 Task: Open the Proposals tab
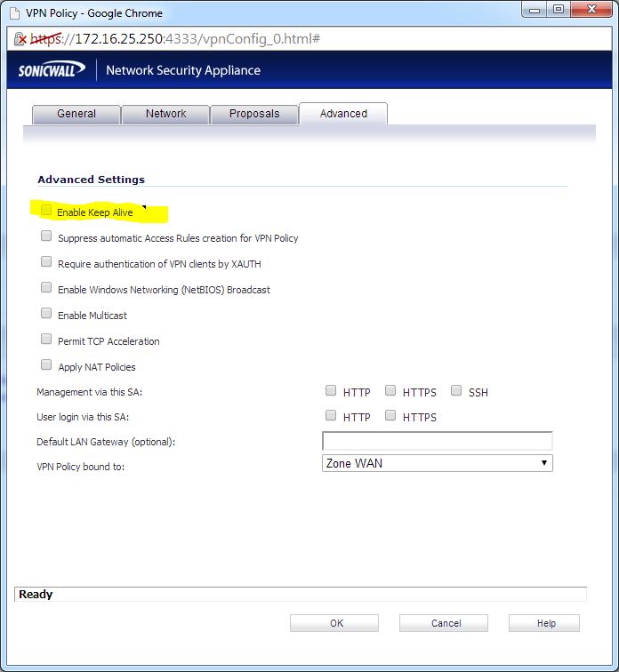pyautogui.click(x=254, y=114)
